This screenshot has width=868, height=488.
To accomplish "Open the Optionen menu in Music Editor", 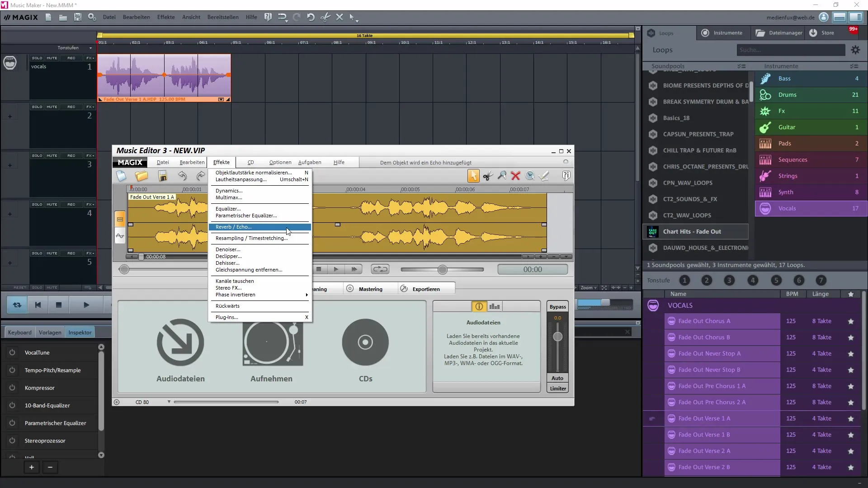I will (x=280, y=162).
